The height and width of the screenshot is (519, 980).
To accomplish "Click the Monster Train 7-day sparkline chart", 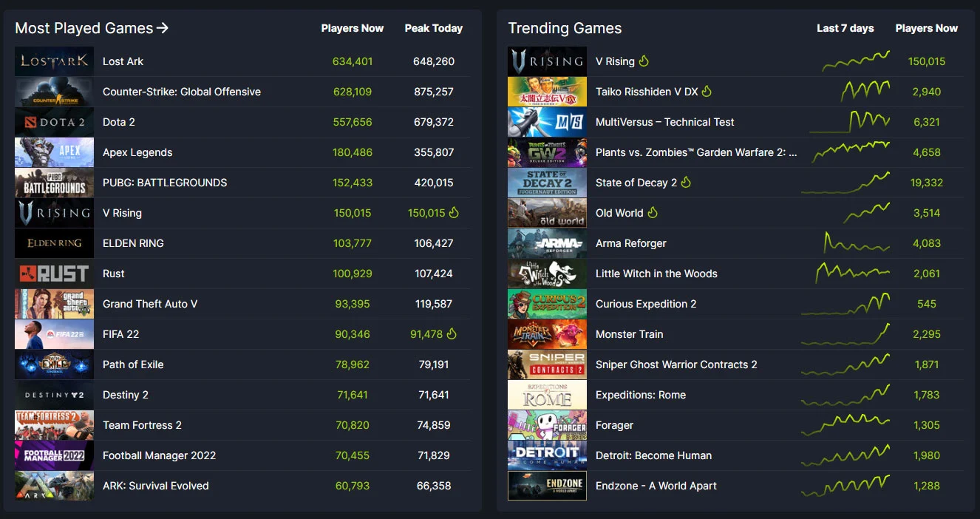I will tap(845, 334).
